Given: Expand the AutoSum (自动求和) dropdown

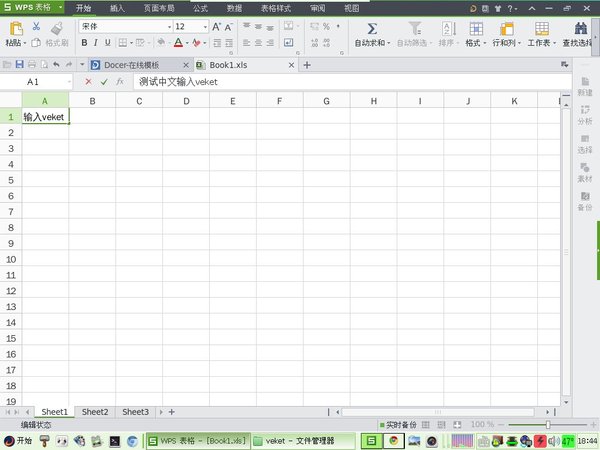Looking at the screenshot, I should tap(389, 43).
